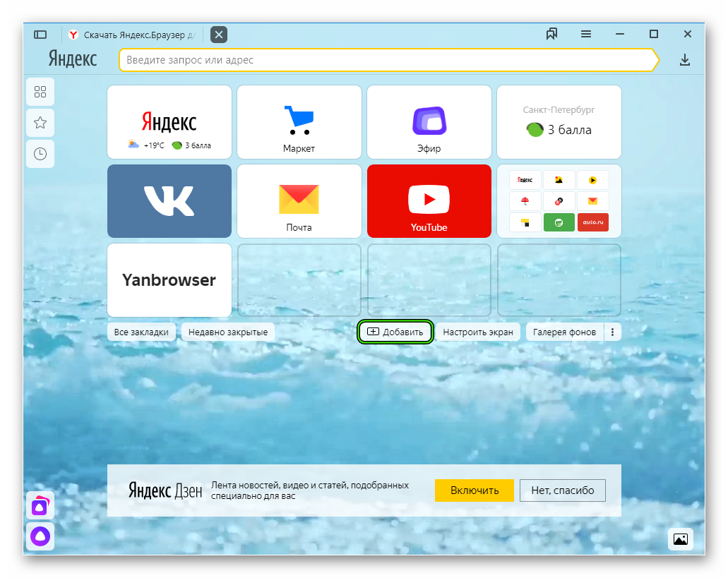Switch to the Скачать Яндекс.Браузер tab

[133, 35]
